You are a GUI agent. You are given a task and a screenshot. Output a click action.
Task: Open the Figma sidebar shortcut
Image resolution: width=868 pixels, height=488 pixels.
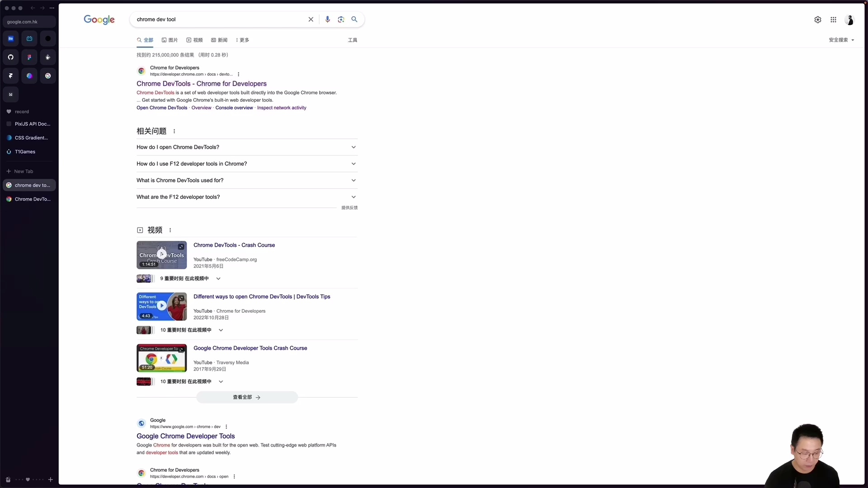pyautogui.click(x=29, y=57)
